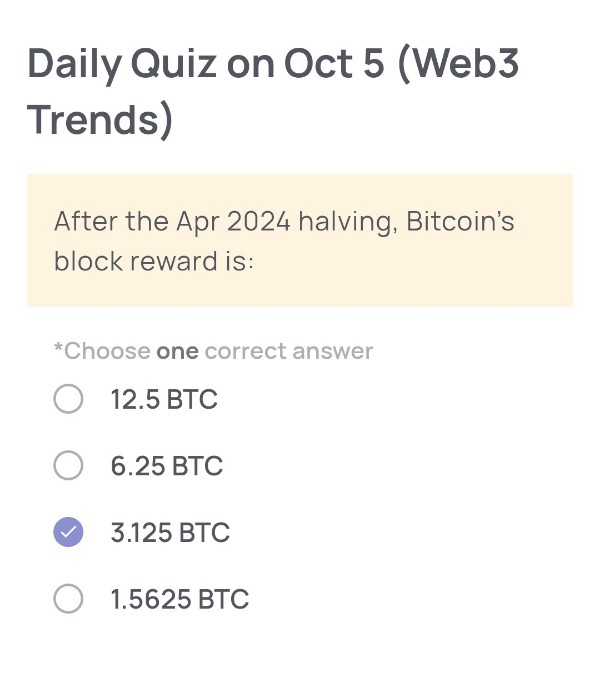The width and height of the screenshot is (600, 673).
Task: Pick the 1.5625 BTC radio button
Action: [x=68, y=599]
